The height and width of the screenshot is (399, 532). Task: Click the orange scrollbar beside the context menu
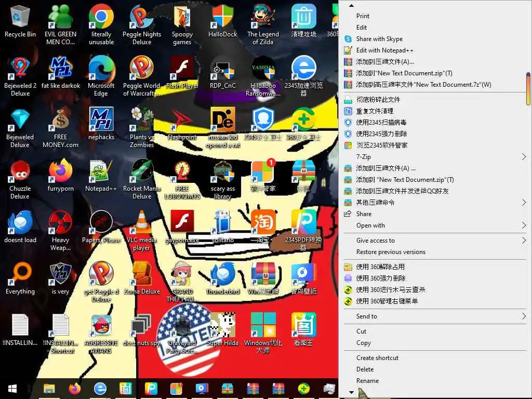(528, 89)
